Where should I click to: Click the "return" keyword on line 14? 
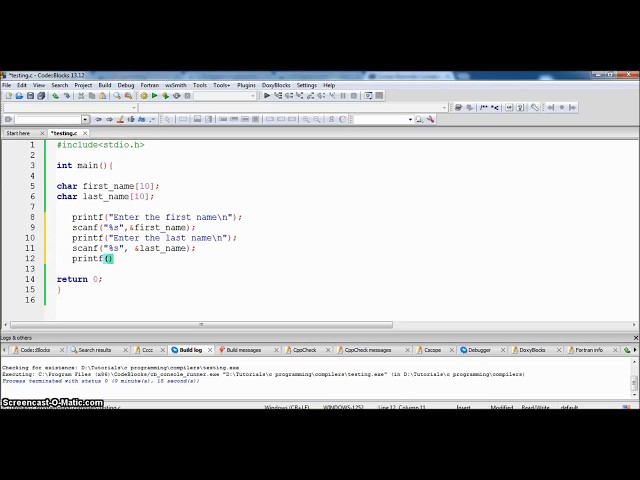pyautogui.click(x=72, y=279)
